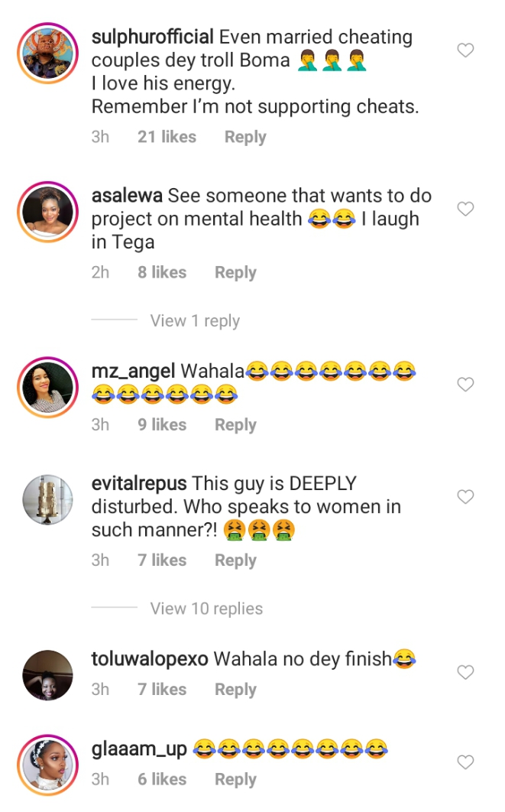The image size is (505, 812).
Task: Like glaaam_up's emoji comment
Action: (465, 762)
